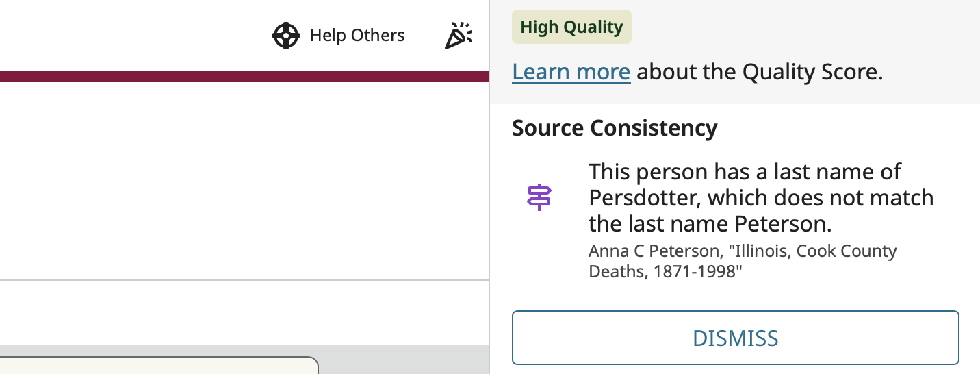
Task: Select the Anna C Peterson source name
Action: point(653,251)
